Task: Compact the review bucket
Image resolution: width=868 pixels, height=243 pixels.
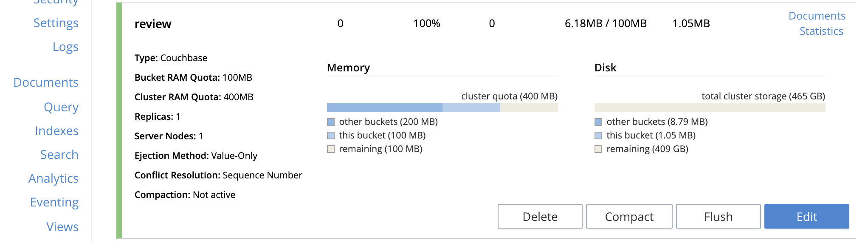Action: click(629, 217)
